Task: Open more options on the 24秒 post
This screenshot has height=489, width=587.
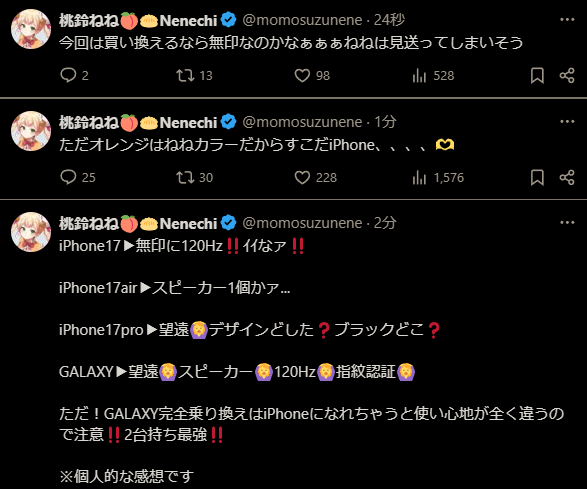Action: pyautogui.click(x=567, y=19)
